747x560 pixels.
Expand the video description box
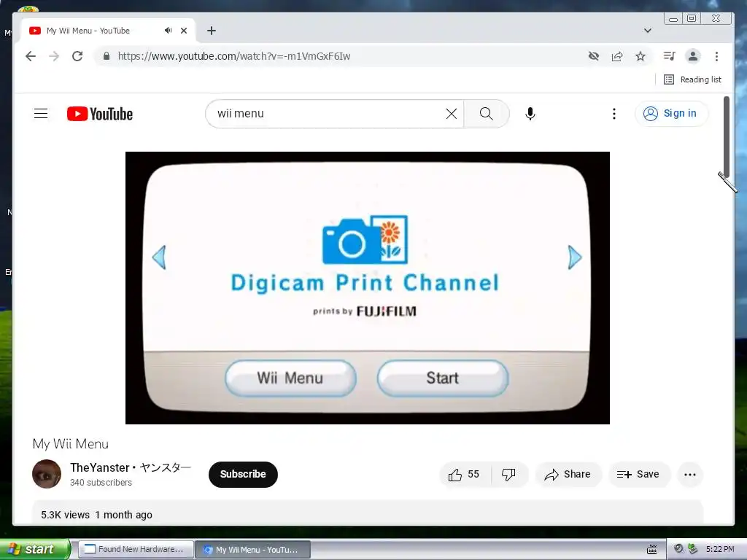(368, 513)
